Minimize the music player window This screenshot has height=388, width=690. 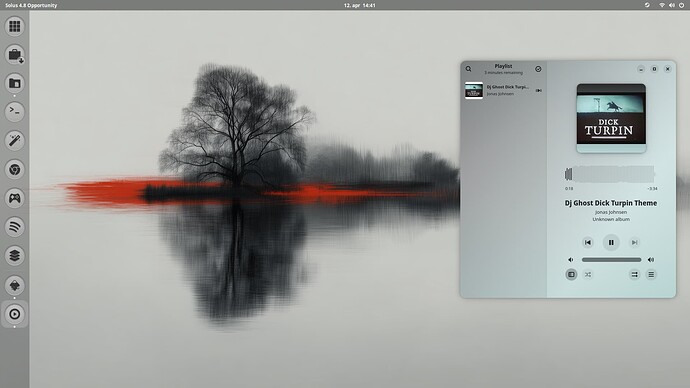(x=641, y=69)
